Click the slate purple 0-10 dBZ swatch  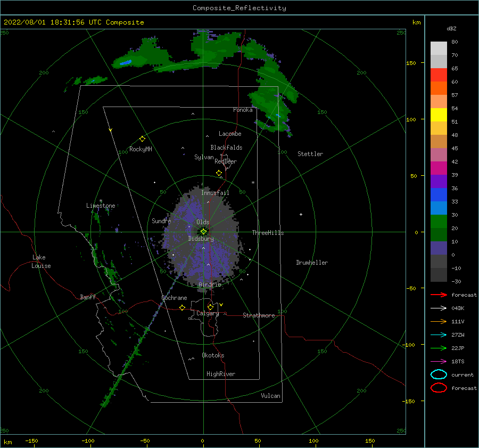439,248
